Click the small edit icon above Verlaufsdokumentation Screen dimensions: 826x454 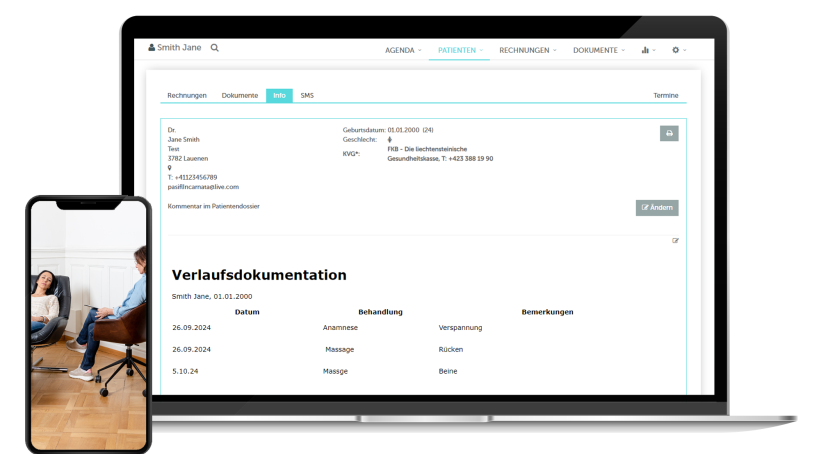pyautogui.click(x=675, y=240)
